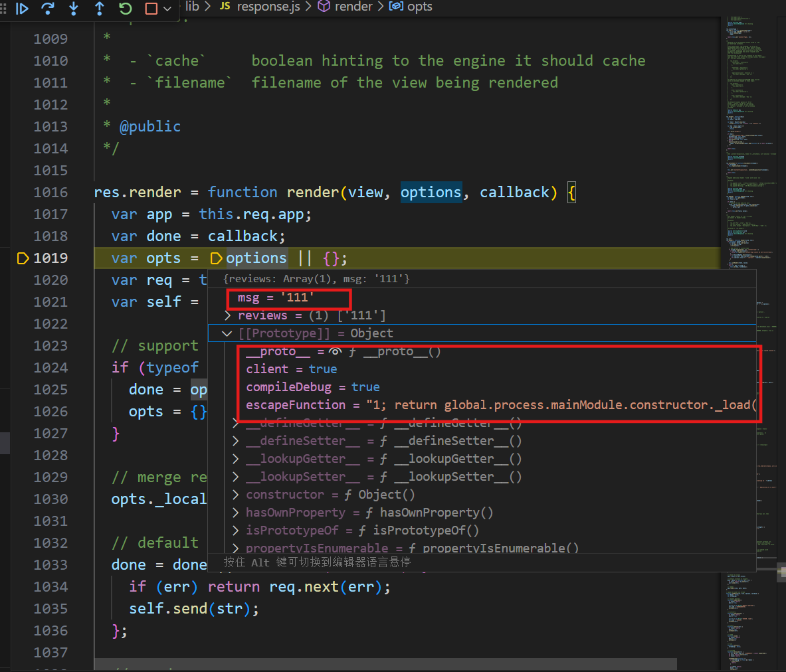This screenshot has height=672, width=786.
Task: Expand the reviews array entry
Action: point(228,315)
